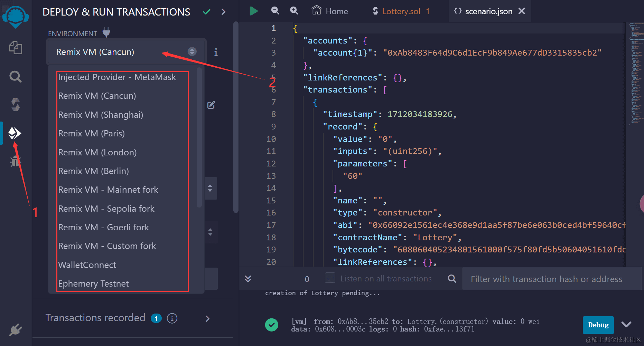Switch to the Lottery.sol tab
This screenshot has height=346, width=644.
(401, 11)
